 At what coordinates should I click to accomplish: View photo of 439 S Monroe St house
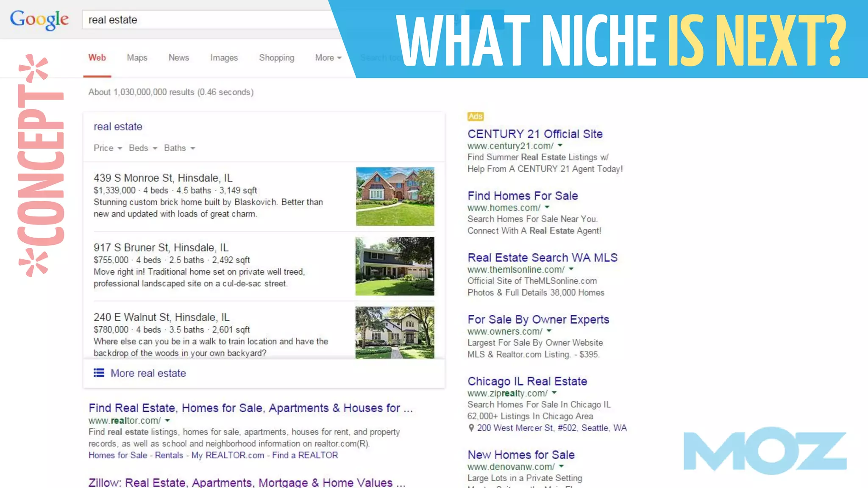coord(395,197)
